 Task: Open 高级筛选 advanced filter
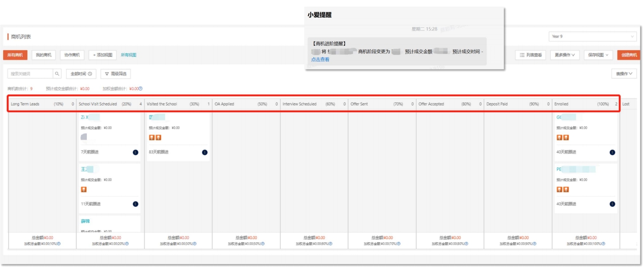pos(116,74)
